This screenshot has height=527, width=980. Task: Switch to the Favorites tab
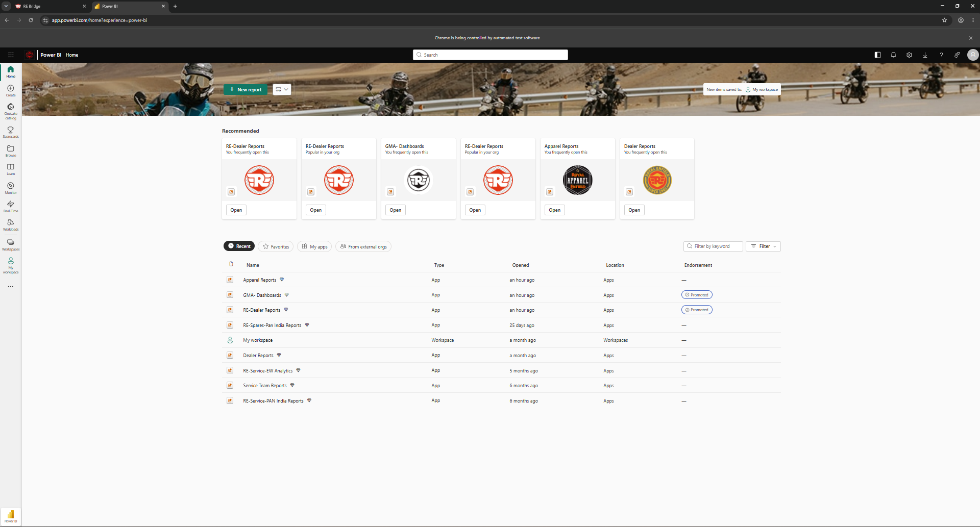[276, 246]
